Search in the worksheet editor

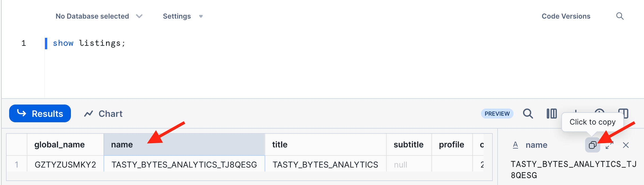pyautogui.click(x=620, y=16)
